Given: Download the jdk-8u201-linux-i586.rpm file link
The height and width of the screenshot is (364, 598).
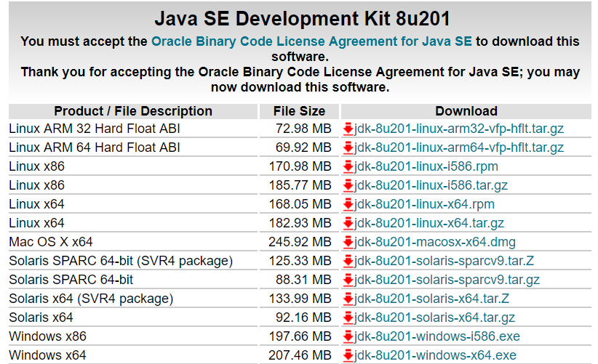Looking at the screenshot, I should [x=426, y=167].
